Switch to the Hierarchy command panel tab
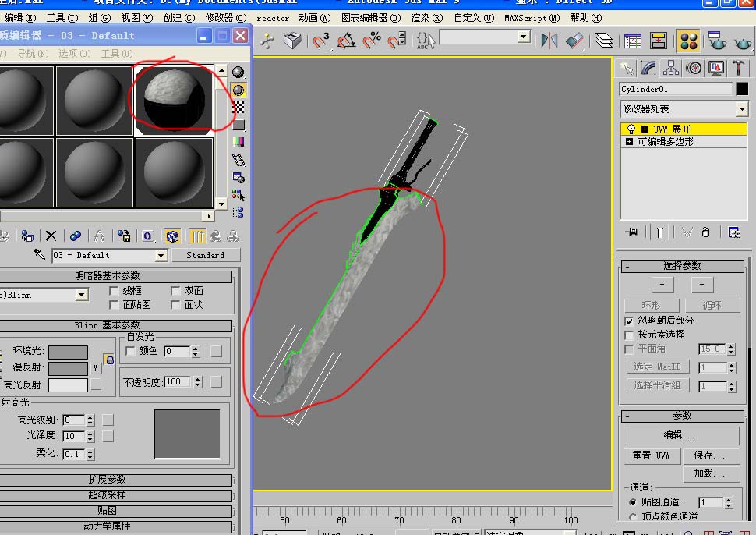The width and height of the screenshot is (756, 535). coord(671,68)
